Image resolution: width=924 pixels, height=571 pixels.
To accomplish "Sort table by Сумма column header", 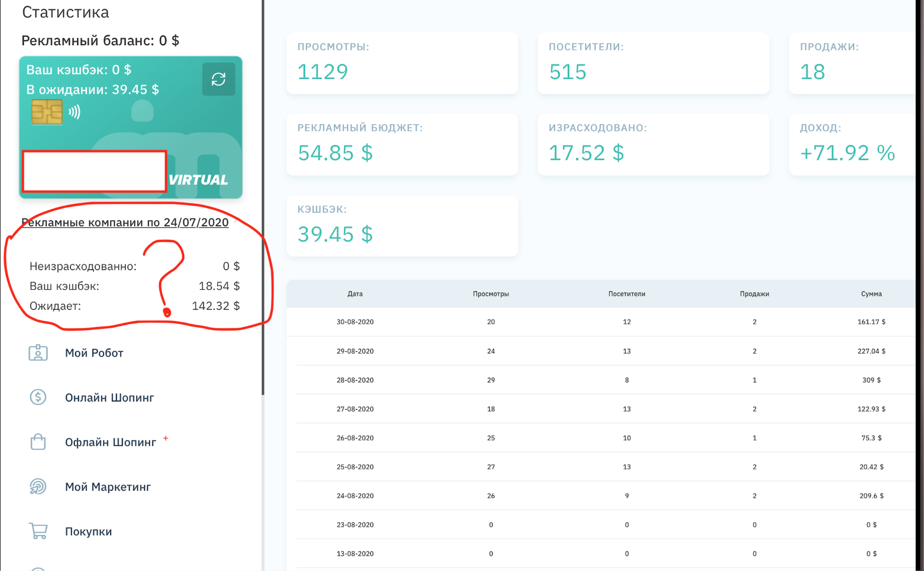I will click(x=871, y=294).
